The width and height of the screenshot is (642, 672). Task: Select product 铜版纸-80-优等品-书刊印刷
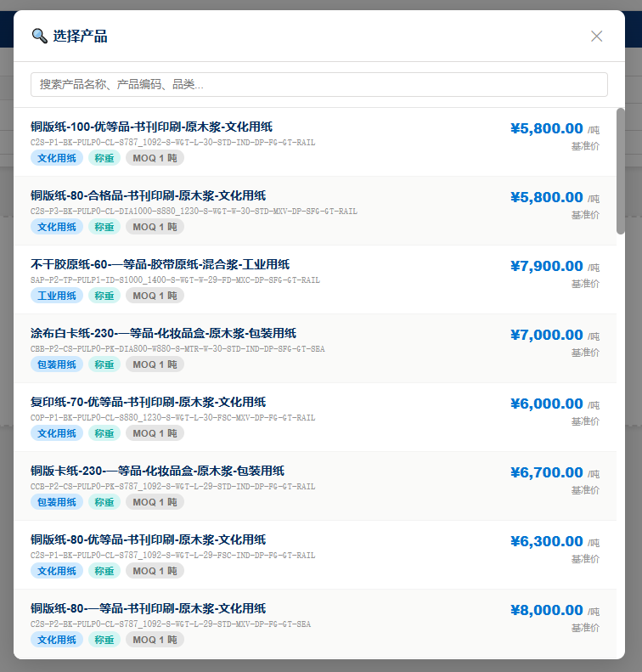(148, 539)
